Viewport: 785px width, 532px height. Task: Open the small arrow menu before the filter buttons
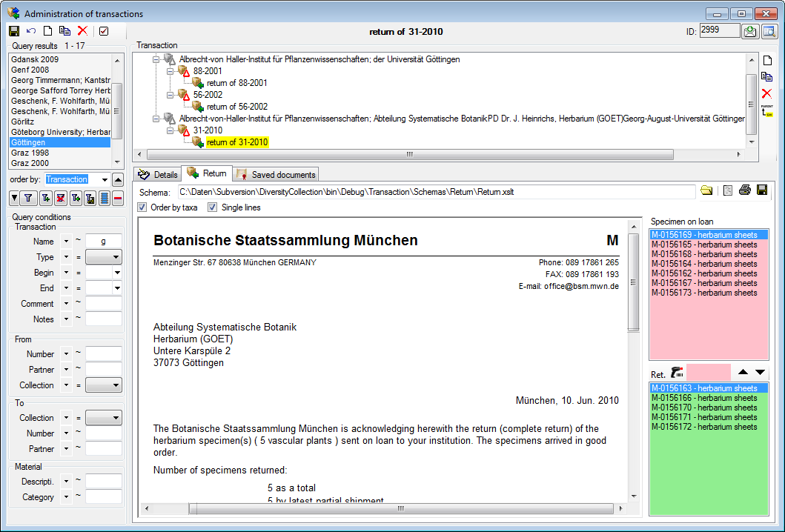point(15,198)
